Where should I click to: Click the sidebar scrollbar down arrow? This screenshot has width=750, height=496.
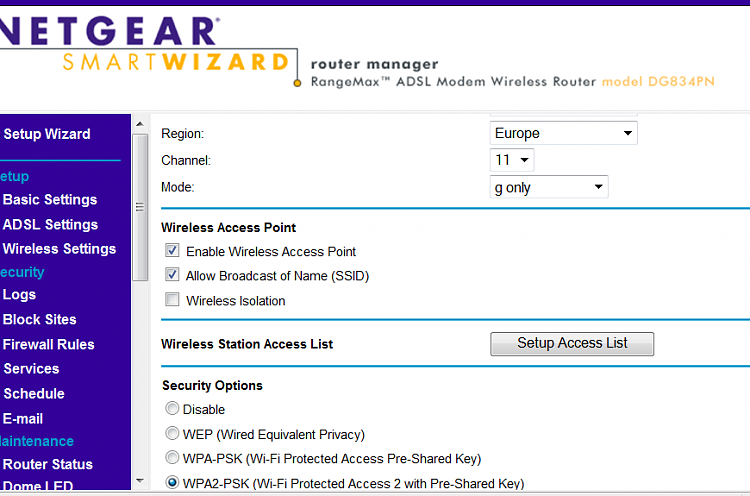coord(140,481)
